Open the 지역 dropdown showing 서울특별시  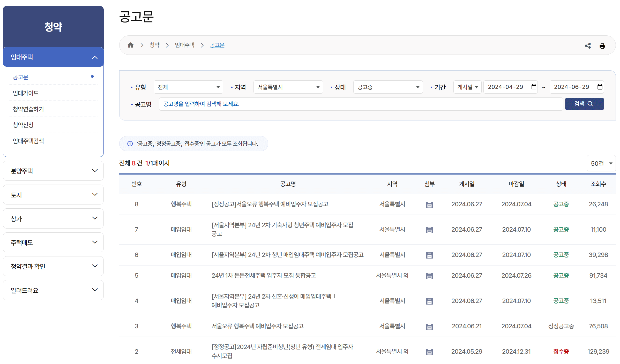tap(288, 87)
